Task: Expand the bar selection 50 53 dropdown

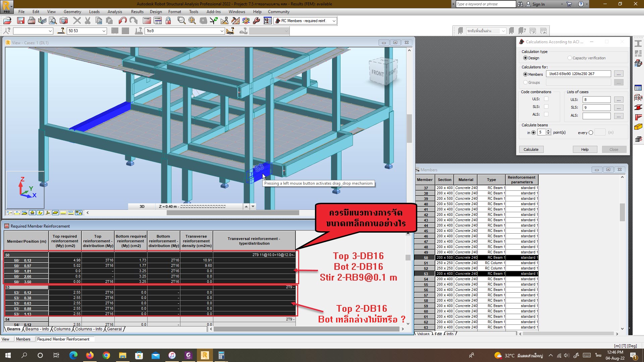Action: click(x=104, y=31)
